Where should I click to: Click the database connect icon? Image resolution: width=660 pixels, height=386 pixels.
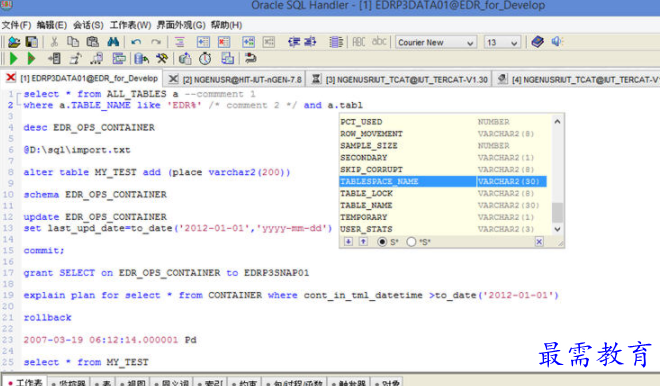[x=142, y=59]
